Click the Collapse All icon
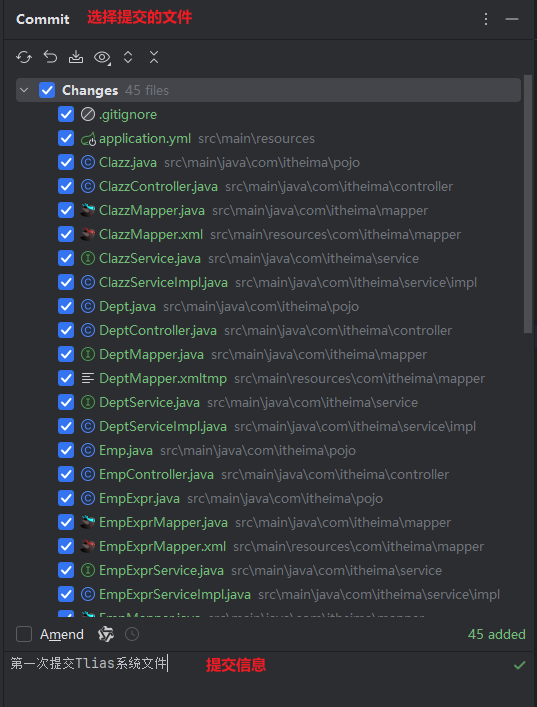 (x=154, y=57)
